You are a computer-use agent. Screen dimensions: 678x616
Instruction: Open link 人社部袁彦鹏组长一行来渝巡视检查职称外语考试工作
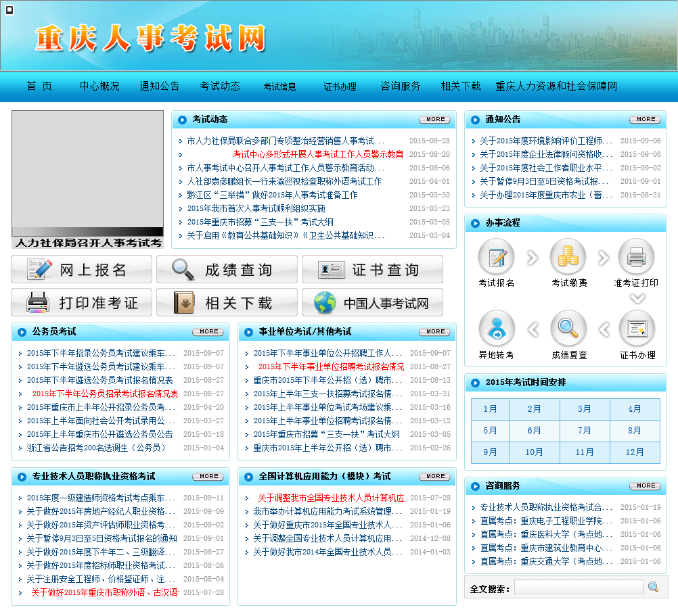pos(284,181)
